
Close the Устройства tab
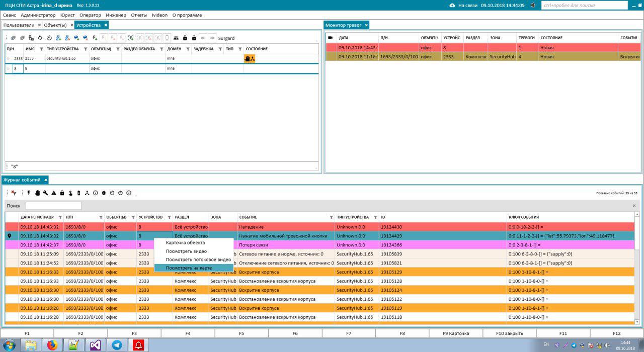[106, 25]
